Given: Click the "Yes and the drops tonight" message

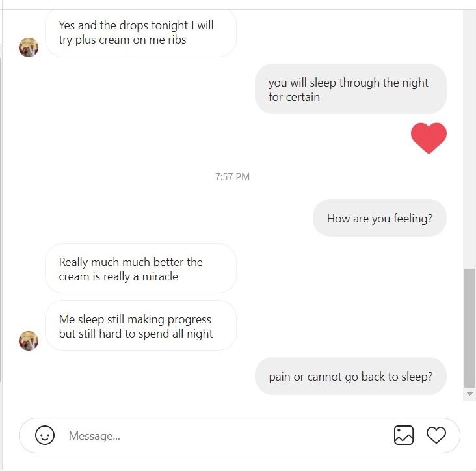Looking at the screenshot, I should pyautogui.click(x=140, y=33).
